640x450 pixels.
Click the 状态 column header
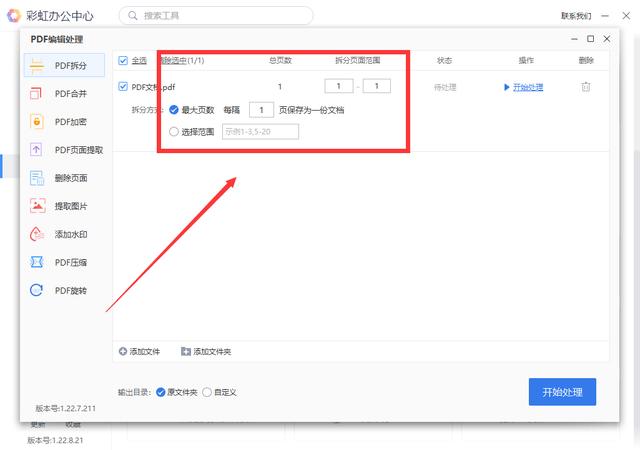point(444,60)
